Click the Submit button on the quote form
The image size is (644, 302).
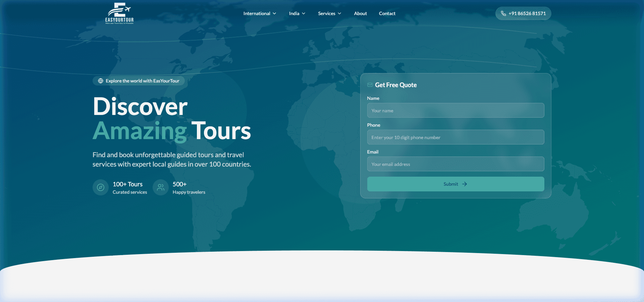[455, 184]
